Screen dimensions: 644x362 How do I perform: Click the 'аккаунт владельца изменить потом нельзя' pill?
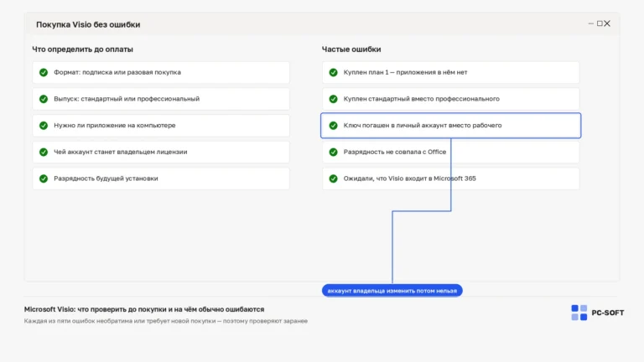point(392,291)
